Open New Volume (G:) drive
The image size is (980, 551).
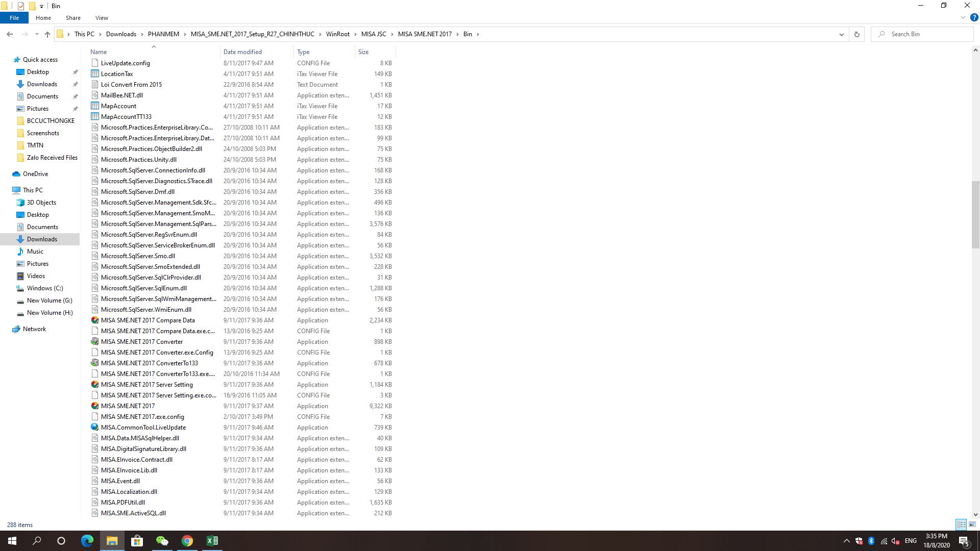[50, 300]
